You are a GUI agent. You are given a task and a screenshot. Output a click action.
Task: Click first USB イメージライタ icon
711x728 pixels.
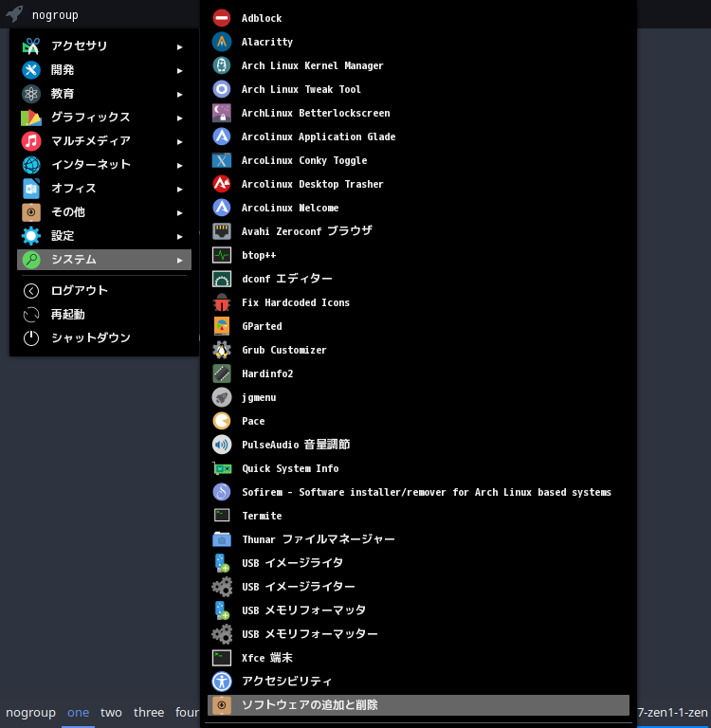click(222, 563)
